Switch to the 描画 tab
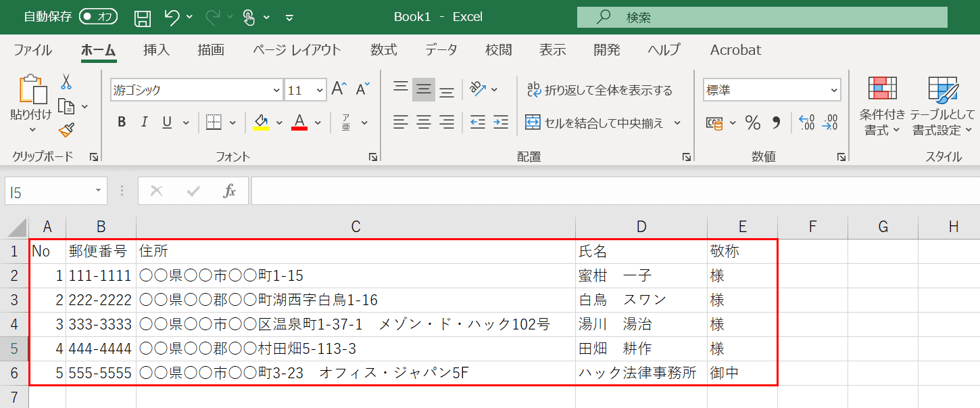The image size is (980, 408). (x=211, y=50)
